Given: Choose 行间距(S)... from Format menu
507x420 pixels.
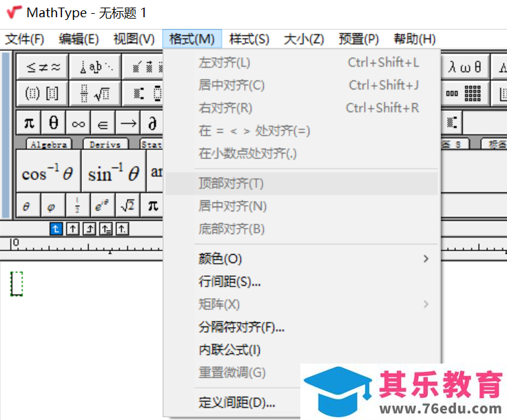Looking at the screenshot, I should tap(302, 282).
